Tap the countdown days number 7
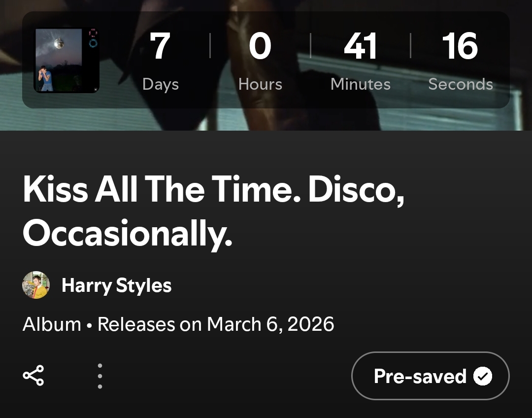The image size is (532, 418). point(160,47)
